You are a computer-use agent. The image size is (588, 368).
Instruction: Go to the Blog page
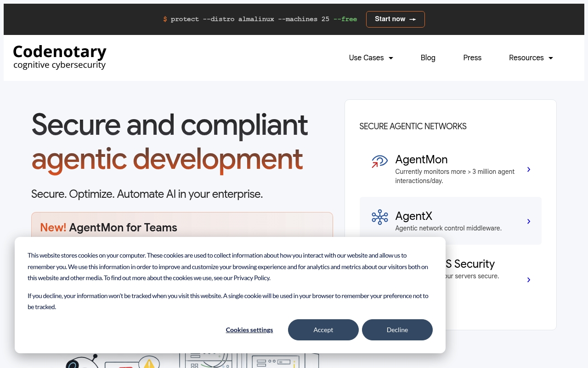coord(428,57)
